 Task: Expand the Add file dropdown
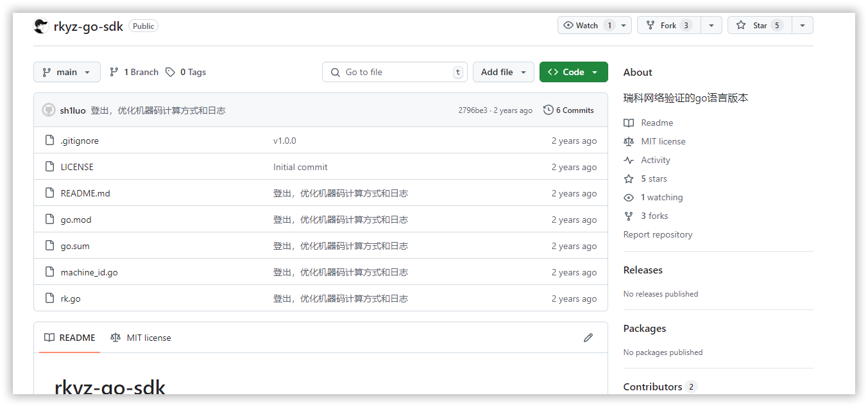pyautogui.click(x=504, y=72)
